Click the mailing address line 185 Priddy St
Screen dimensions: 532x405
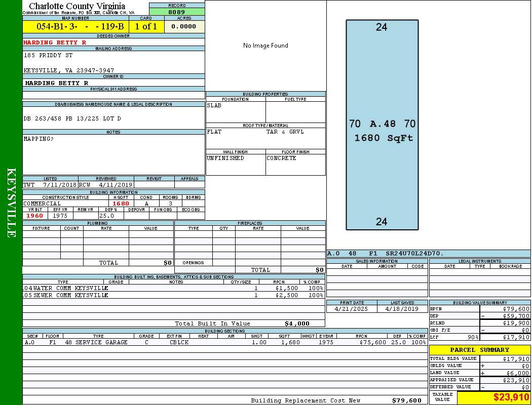48,55
